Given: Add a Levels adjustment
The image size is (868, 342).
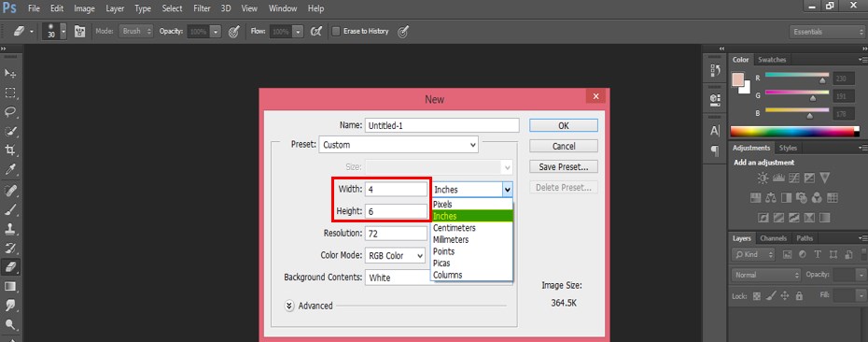Looking at the screenshot, I should (x=778, y=178).
